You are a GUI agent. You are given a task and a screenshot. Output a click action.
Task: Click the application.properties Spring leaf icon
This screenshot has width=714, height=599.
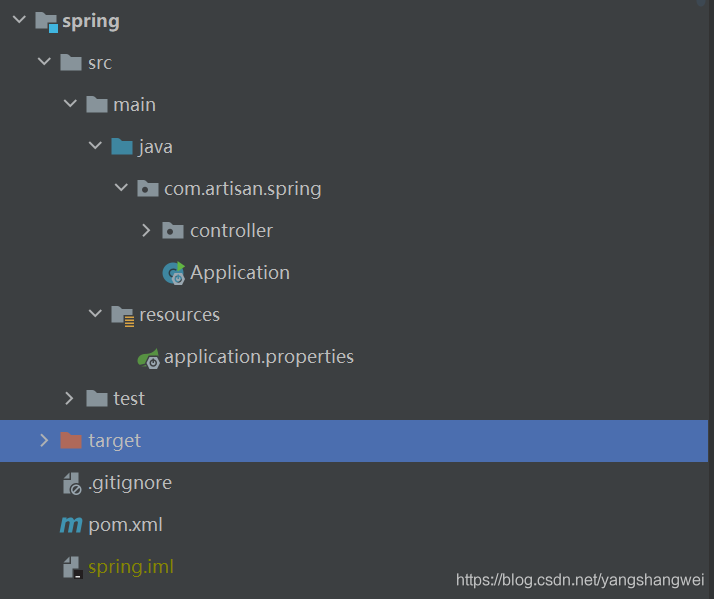pos(148,357)
